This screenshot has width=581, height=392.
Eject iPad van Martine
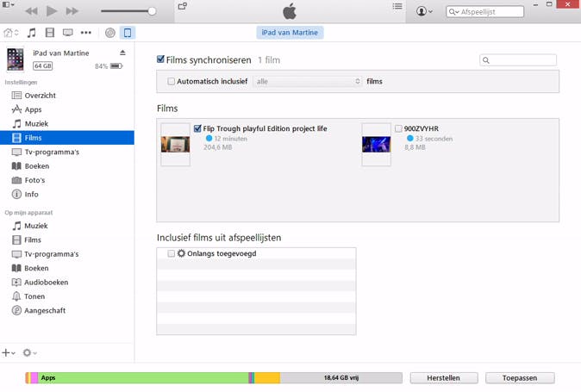tap(122, 53)
